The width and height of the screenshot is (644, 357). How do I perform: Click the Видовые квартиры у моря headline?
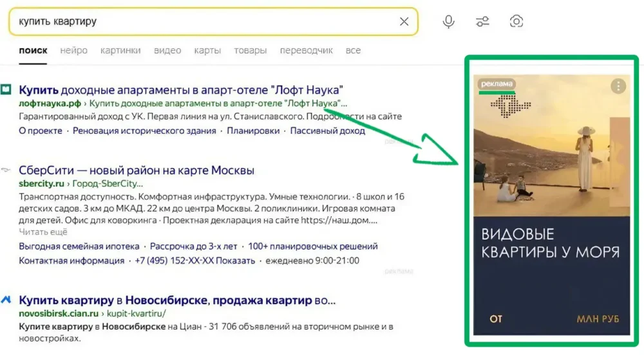coord(551,243)
